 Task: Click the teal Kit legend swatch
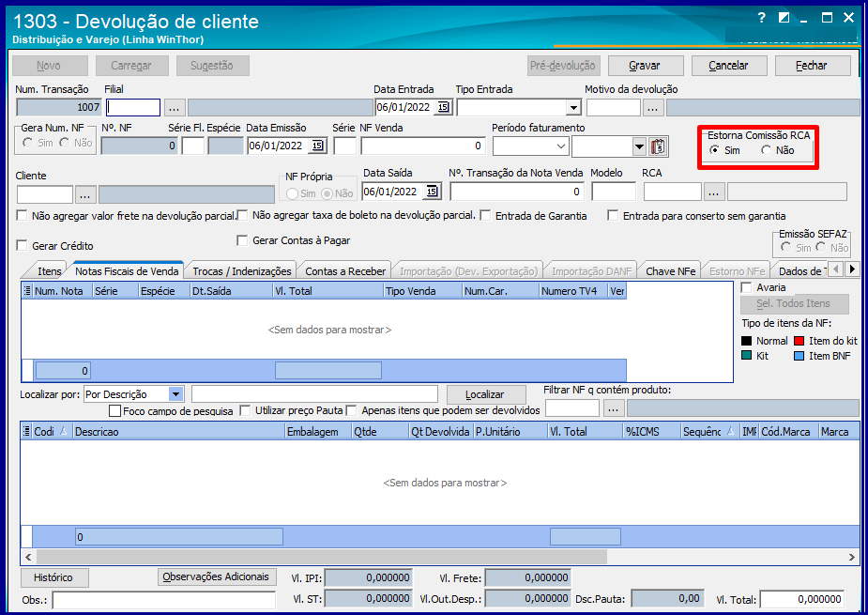click(747, 356)
